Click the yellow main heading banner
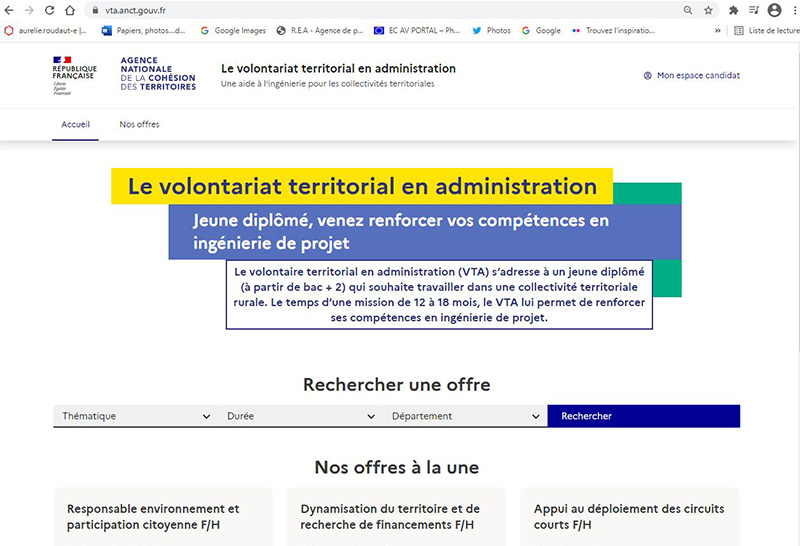800x546 pixels. 362,186
